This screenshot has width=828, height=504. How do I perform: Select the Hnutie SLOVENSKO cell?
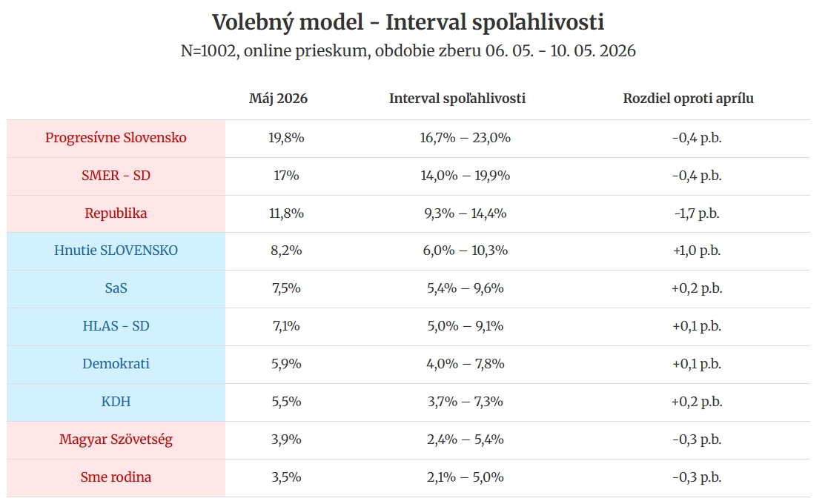pos(116,251)
